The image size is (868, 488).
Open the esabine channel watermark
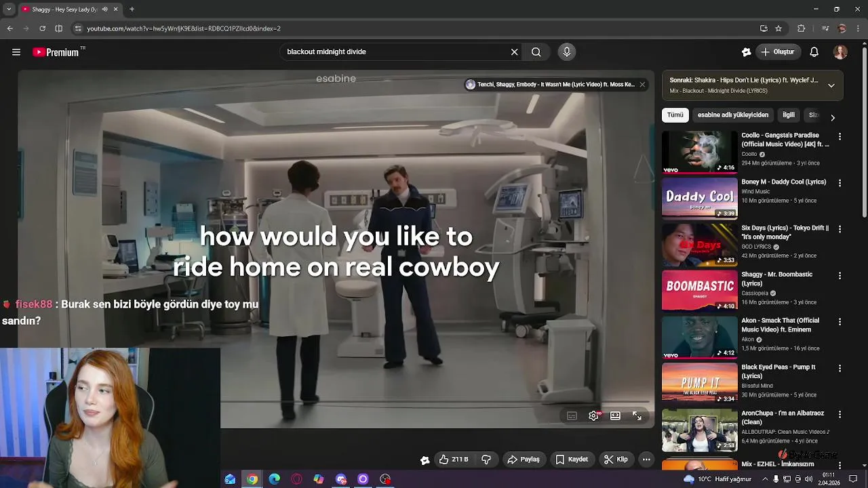[x=336, y=79]
